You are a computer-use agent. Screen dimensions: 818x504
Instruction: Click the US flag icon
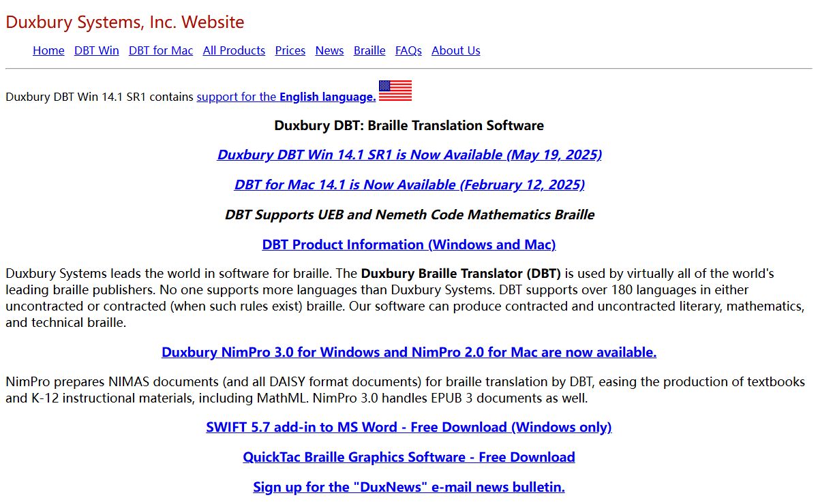click(x=395, y=91)
